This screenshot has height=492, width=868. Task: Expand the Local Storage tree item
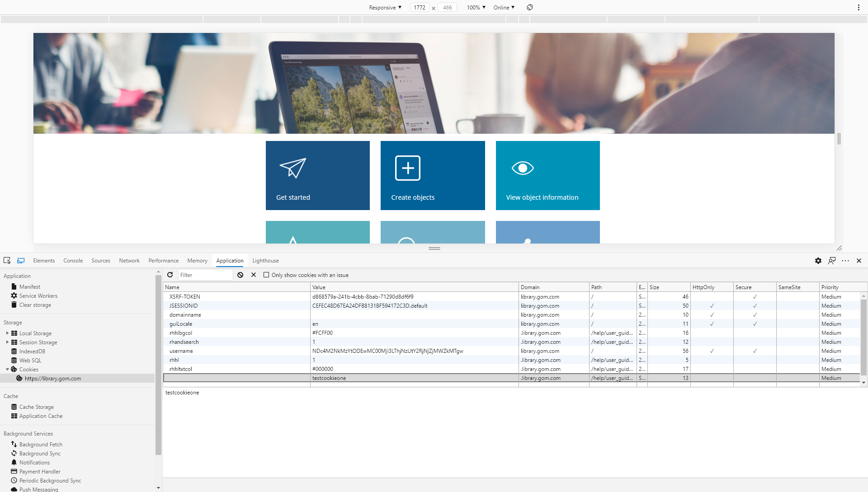7,333
